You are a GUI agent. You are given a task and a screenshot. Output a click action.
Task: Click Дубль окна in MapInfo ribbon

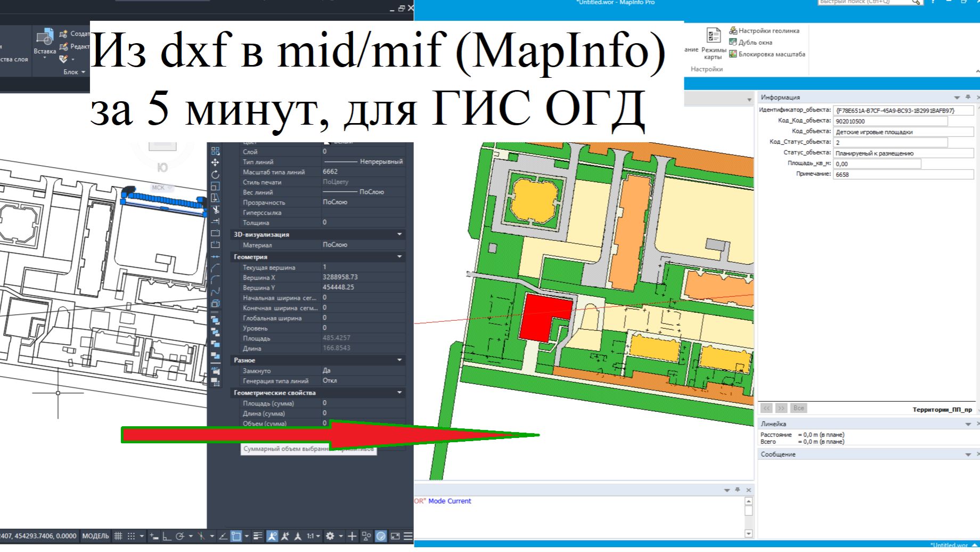point(750,42)
